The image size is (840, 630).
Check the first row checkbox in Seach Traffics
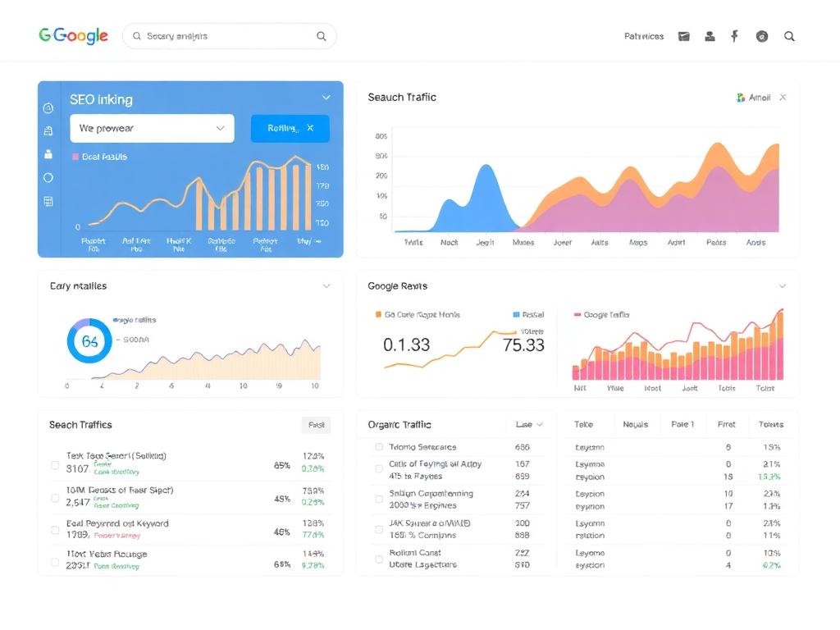click(x=55, y=465)
